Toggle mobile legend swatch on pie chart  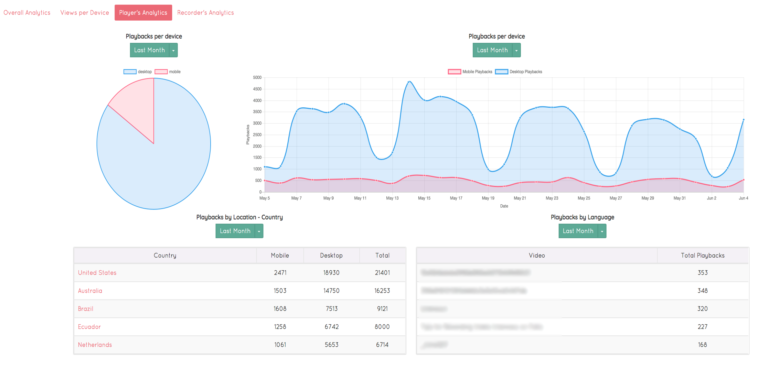(x=161, y=72)
